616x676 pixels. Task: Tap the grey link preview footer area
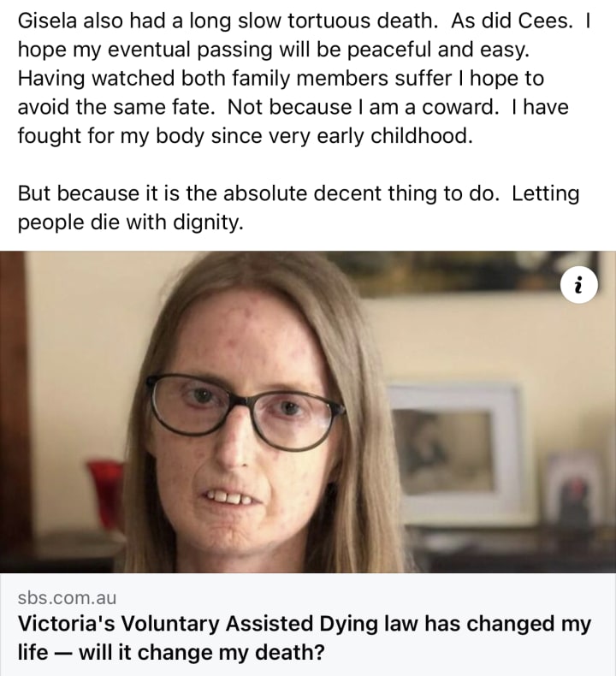pyautogui.click(x=308, y=625)
